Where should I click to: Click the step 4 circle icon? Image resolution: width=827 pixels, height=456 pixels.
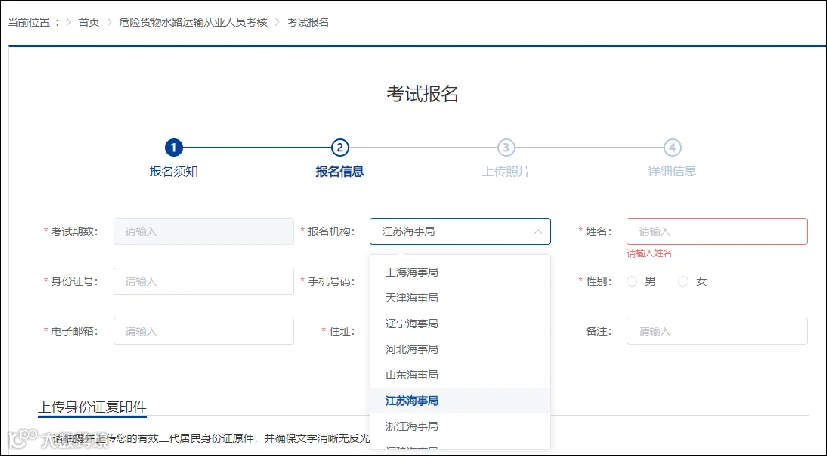(x=672, y=148)
